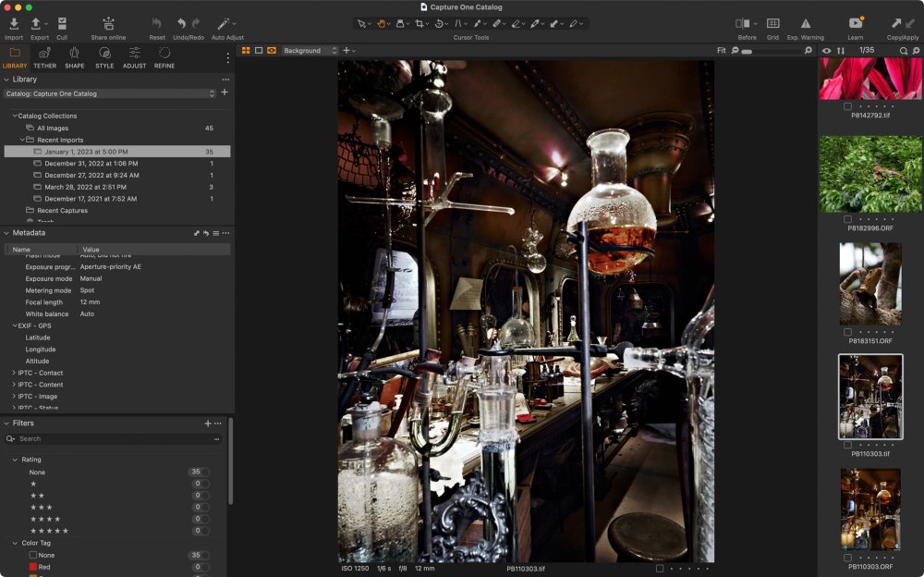Viewport: 924px width, 577px height.
Task: Open the Cull tool
Action: [62, 23]
